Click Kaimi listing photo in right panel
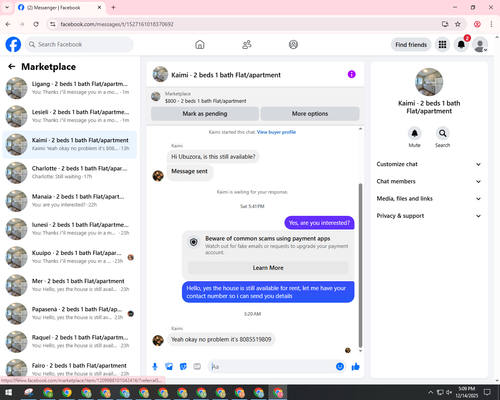 [429, 82]
